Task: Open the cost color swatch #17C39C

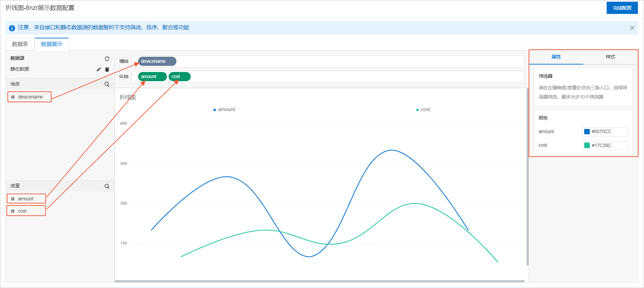Action: 587,145
